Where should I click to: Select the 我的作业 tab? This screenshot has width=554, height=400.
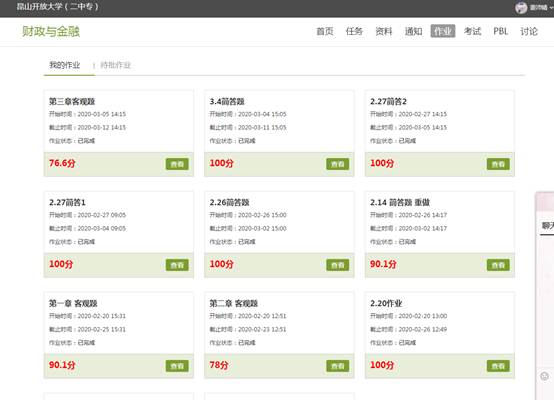(65, 65)
